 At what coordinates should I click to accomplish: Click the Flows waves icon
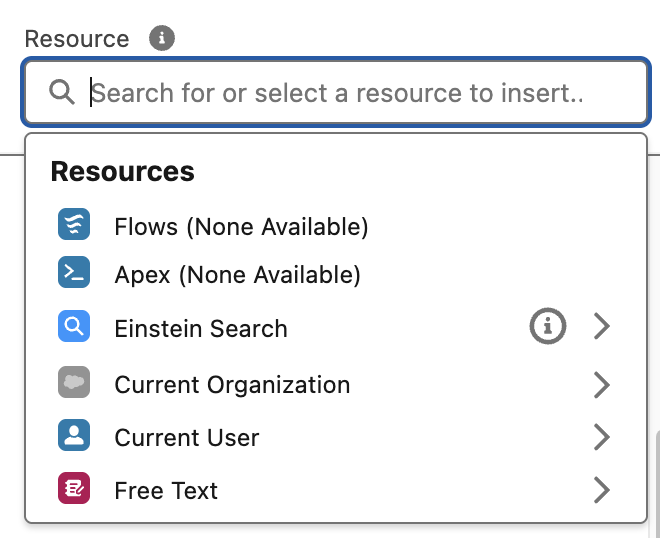(x=74, y=225)
